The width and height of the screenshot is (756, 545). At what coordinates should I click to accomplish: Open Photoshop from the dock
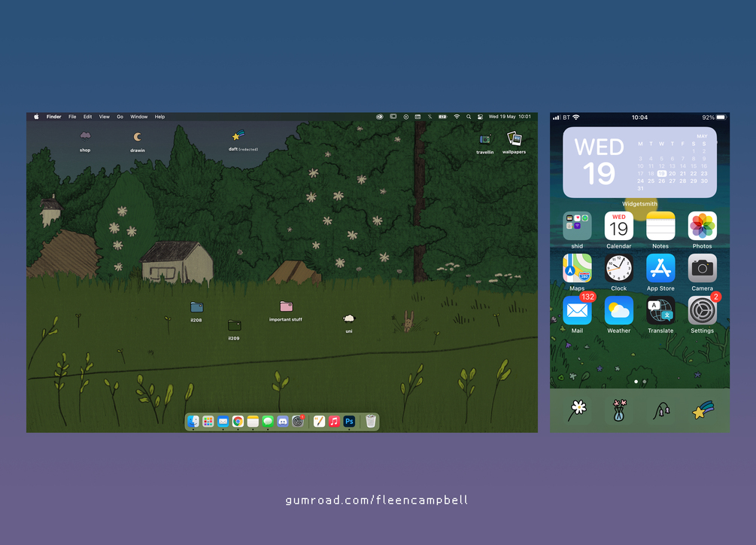click(x=349, y=421)
